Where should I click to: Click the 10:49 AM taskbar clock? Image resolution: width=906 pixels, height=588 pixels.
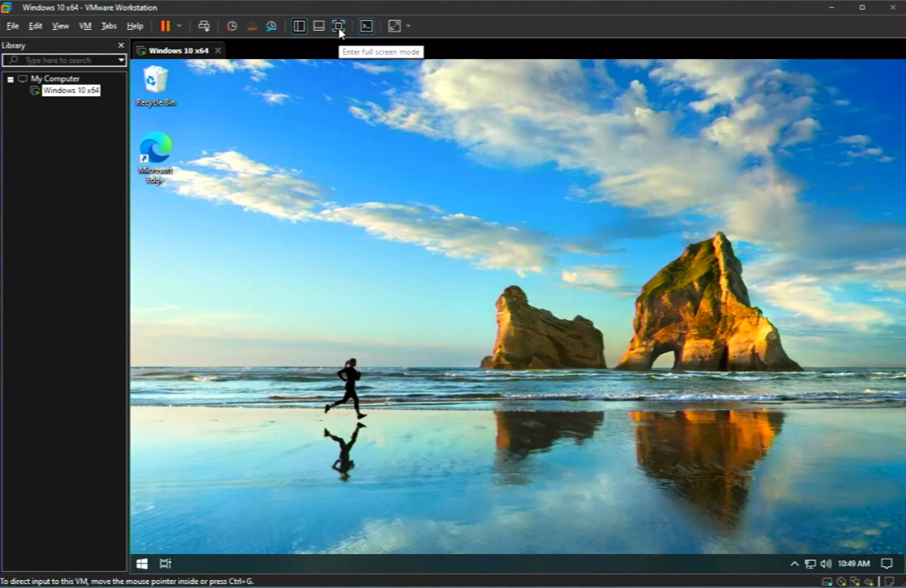tap(853, 564)
